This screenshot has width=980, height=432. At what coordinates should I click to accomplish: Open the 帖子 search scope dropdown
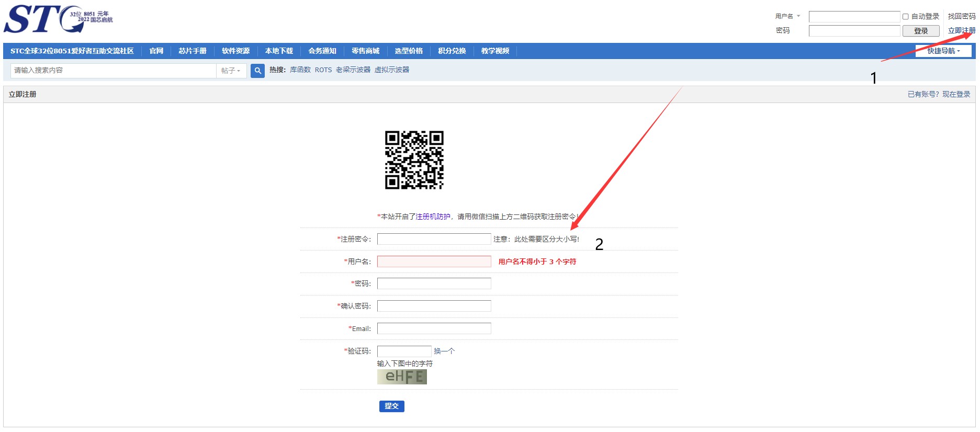tap(231, 71)
